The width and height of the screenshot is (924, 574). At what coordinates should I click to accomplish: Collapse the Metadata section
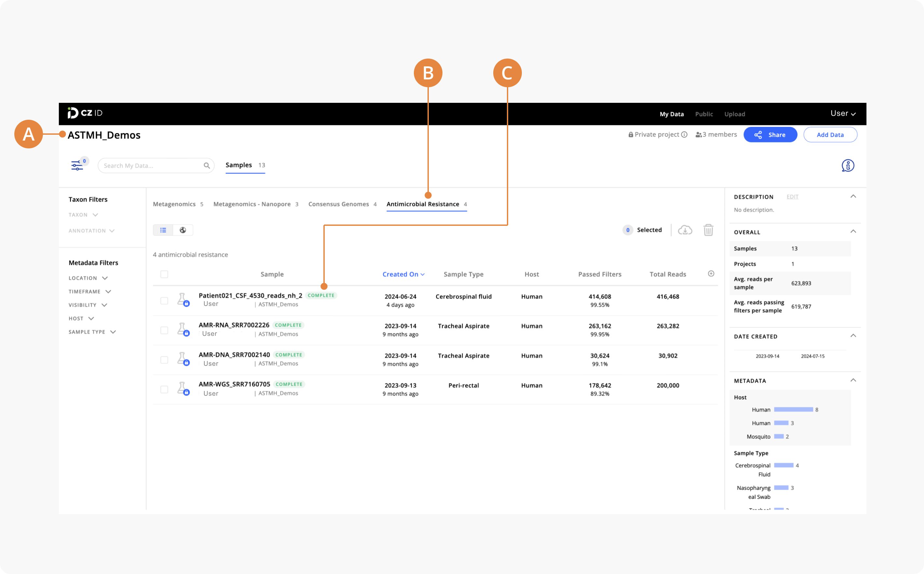853,380
